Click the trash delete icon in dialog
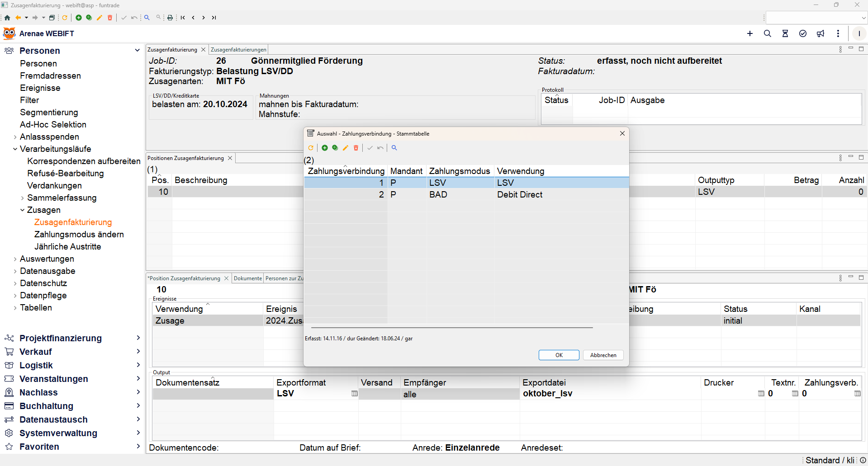This screenshot has width=868, height=466. (x=356, y=148)
